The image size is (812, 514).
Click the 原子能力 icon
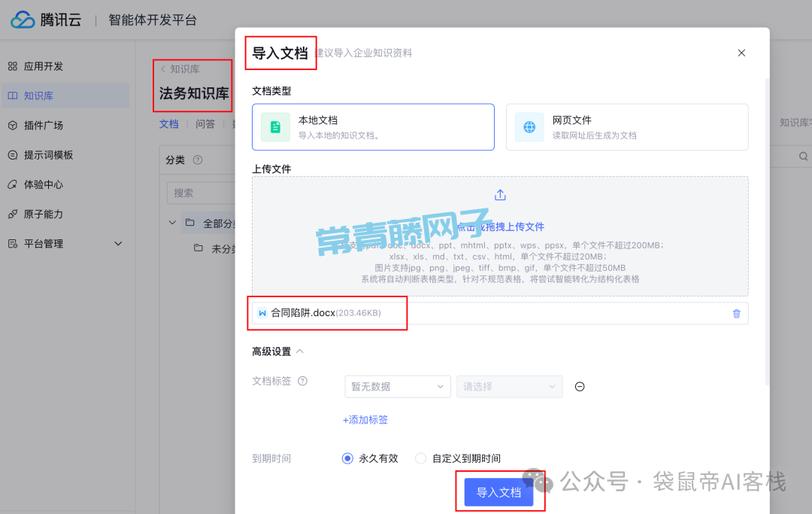13,214
